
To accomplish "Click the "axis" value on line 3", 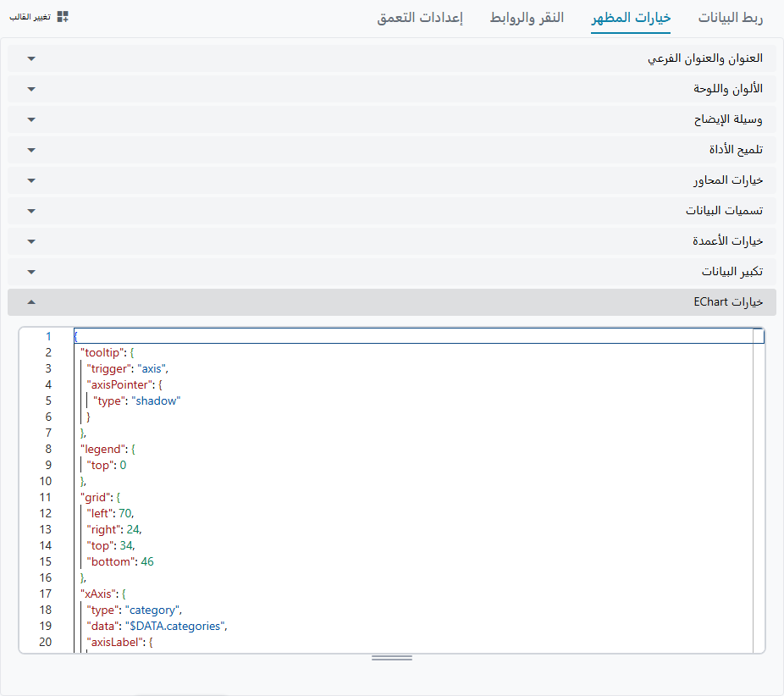I will [152, 369].
